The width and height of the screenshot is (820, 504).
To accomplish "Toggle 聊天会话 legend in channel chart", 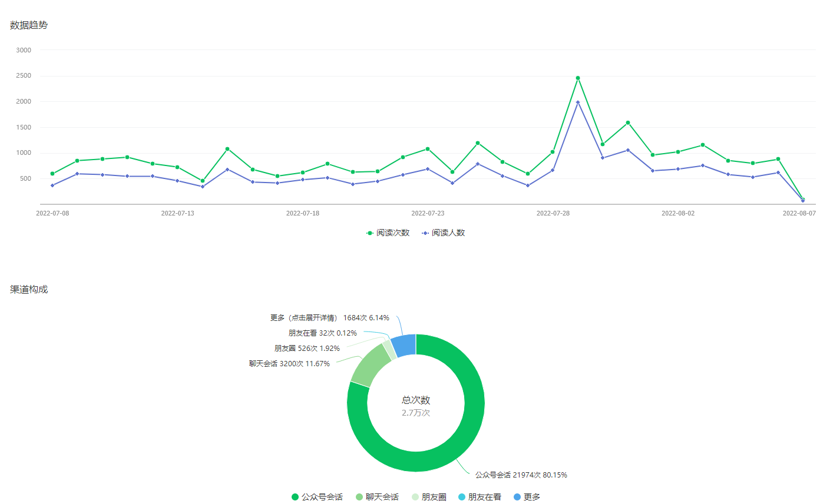I will click(377, 497).
